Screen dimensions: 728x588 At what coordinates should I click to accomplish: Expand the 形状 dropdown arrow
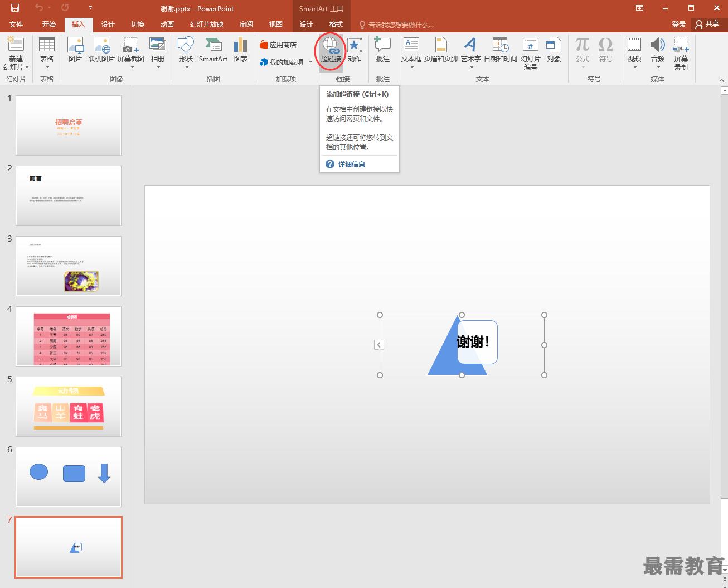[x=186, y=68]
